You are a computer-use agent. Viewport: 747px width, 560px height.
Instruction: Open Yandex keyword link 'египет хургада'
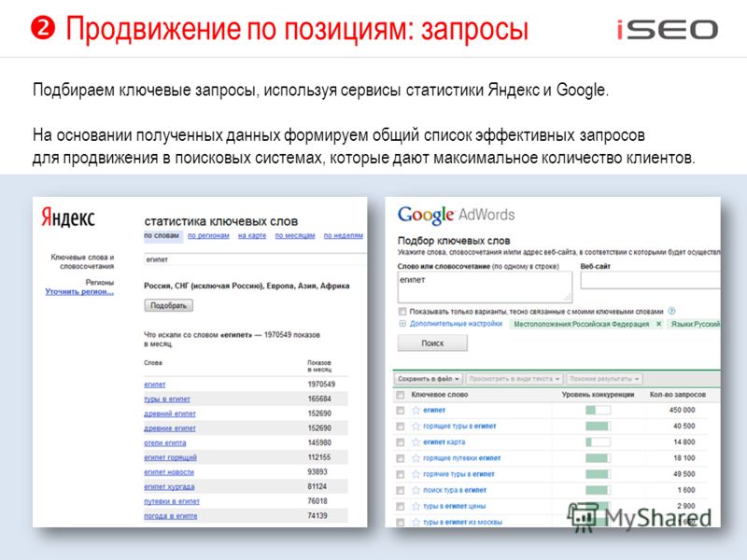(169, 486)
